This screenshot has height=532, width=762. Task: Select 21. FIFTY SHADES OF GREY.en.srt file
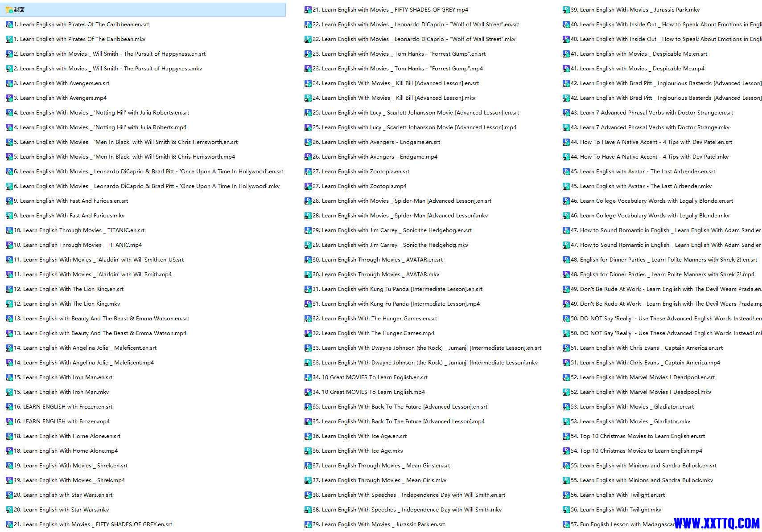93,524
